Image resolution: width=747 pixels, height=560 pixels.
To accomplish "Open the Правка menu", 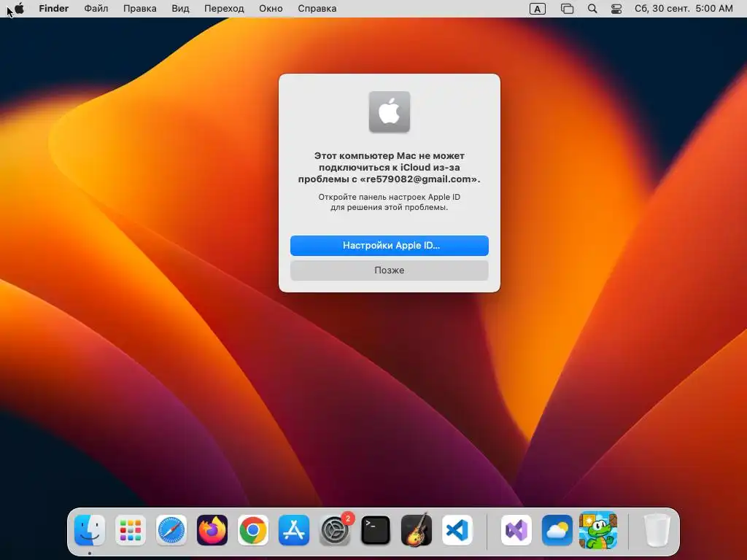I will point(139,9).
